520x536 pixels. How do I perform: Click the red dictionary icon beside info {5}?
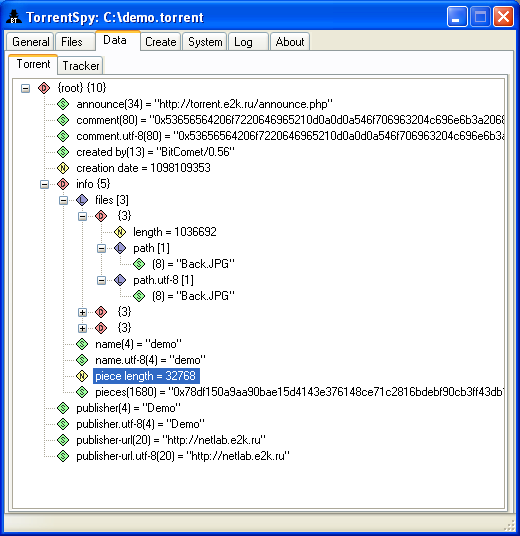[x=63, y=184]
